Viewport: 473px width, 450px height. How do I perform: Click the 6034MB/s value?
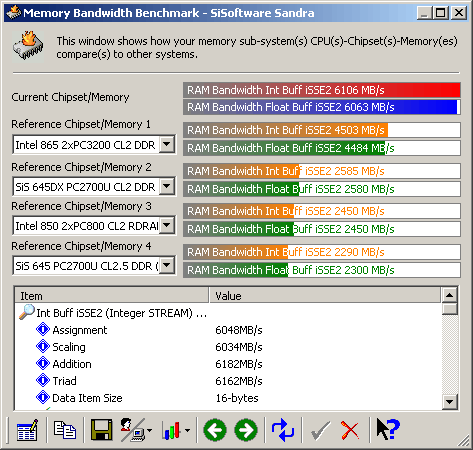[239, 347]
